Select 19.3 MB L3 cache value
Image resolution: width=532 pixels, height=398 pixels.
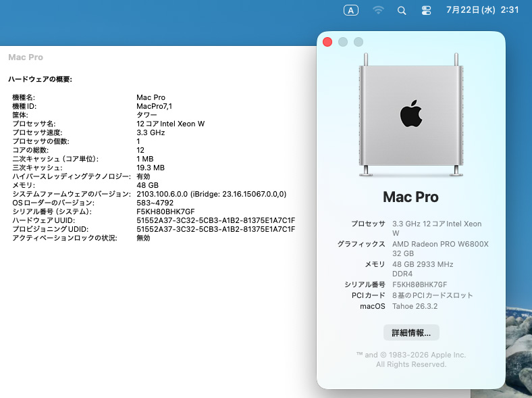click(x=151, y=168)
